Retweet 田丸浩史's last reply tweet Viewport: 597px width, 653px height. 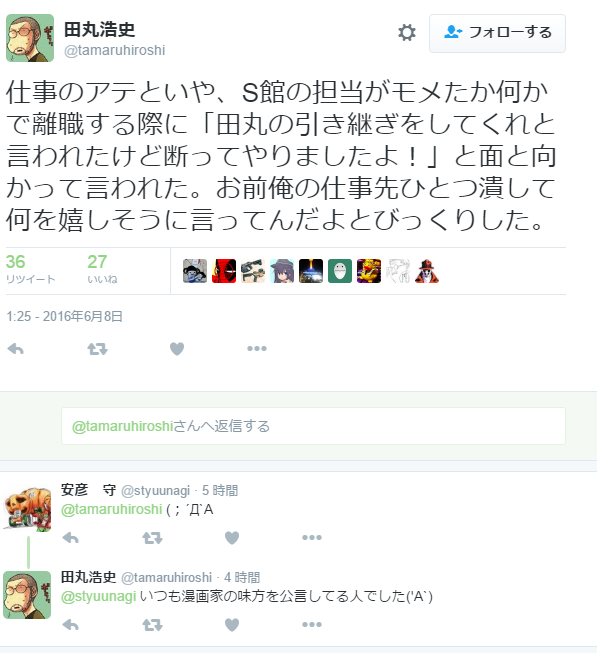[x=152, y=625]
